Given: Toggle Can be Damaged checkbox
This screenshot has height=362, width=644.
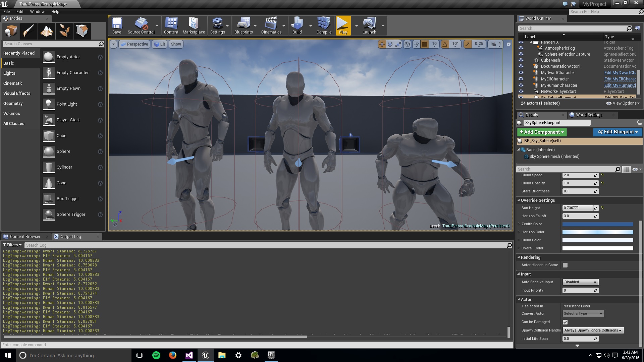Looking at the screenshot, I should [x=565, y=322].
